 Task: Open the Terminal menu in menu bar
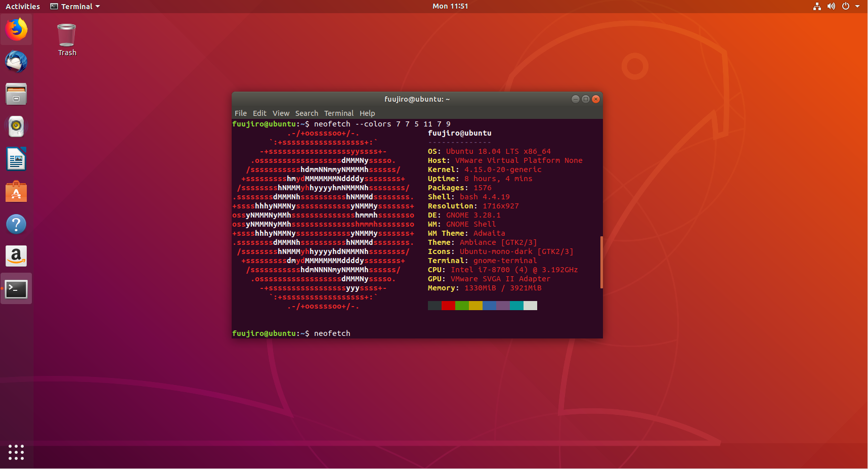click(339, 113)
